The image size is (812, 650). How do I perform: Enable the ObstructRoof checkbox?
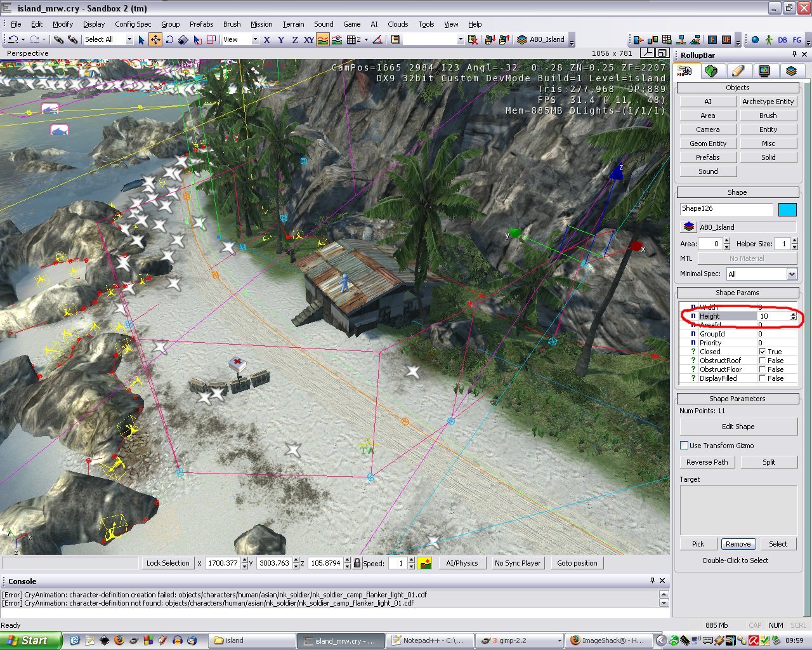(x=763, y=361)
